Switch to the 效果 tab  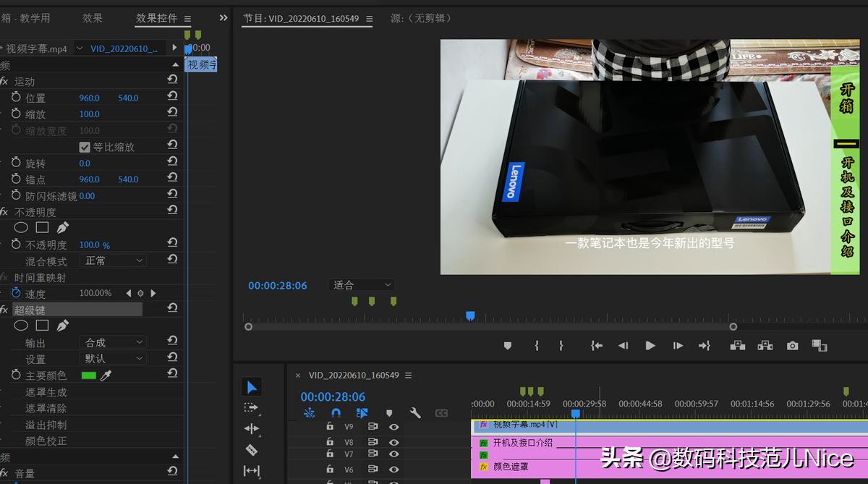tap(93, 19)
